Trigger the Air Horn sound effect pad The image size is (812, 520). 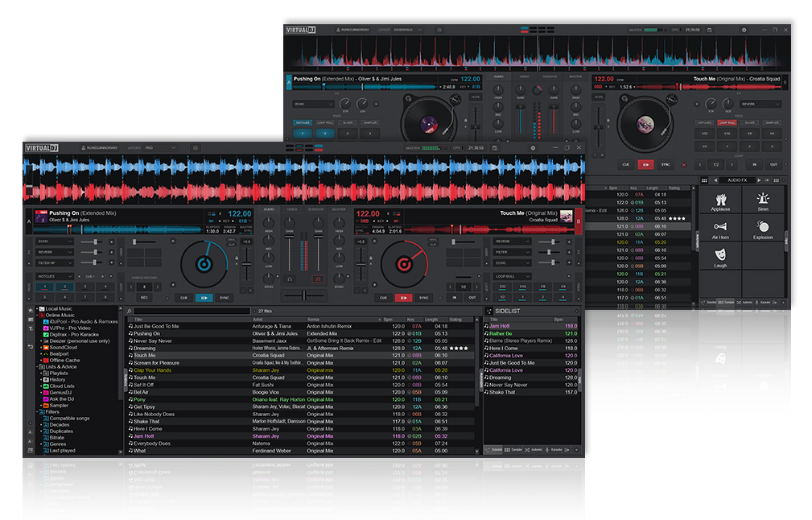pyautogui.click(x=720, y=228)
